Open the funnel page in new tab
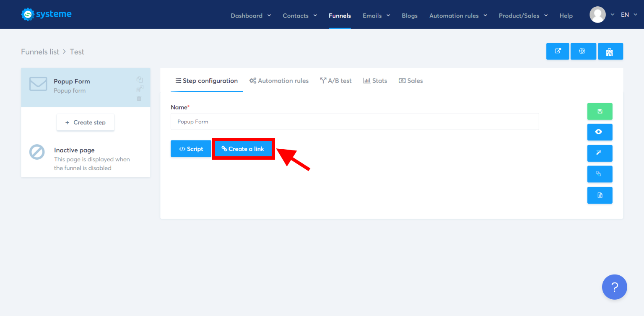The image size is (644, 316). [x=557, y=51]
